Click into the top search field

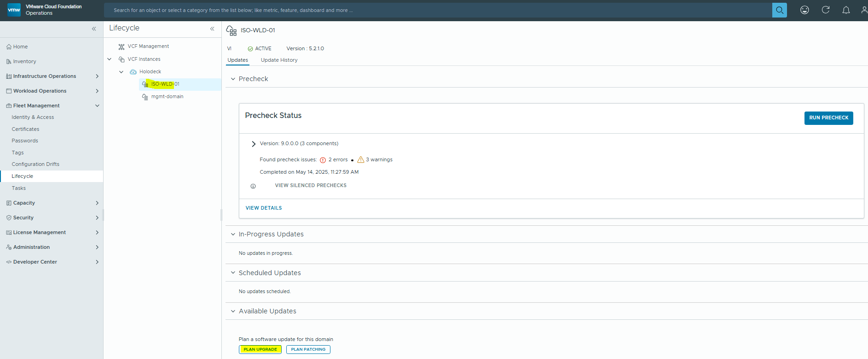click(x=437, y=10)
